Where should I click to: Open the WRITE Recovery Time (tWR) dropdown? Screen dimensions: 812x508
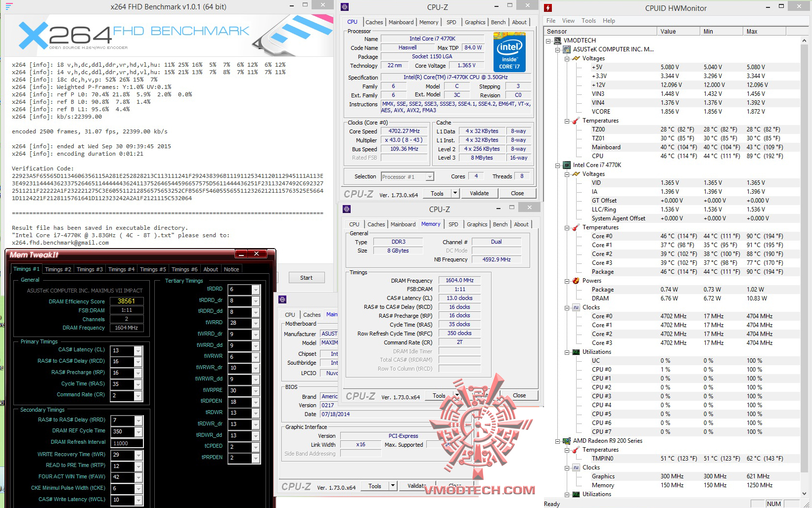point(138,455)
